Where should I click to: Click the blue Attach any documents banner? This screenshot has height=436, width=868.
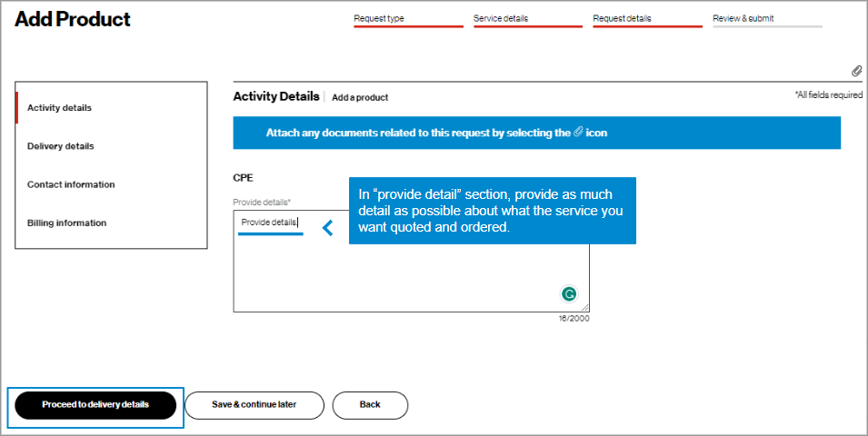[x=436, y=133]
